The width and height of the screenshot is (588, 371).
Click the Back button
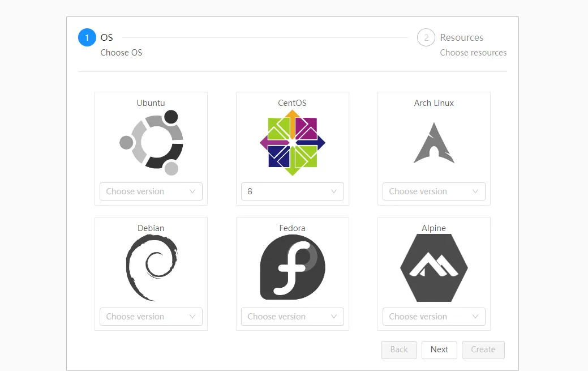tap(399, 349)
